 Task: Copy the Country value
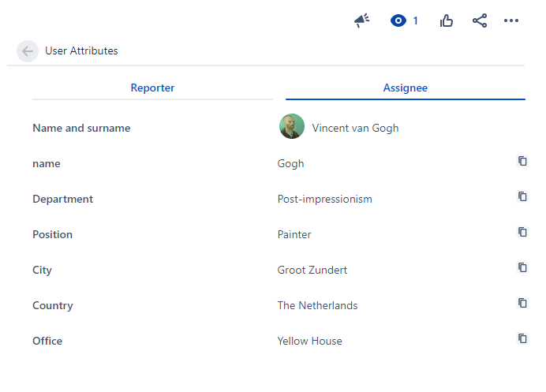(x=522, y=303)
